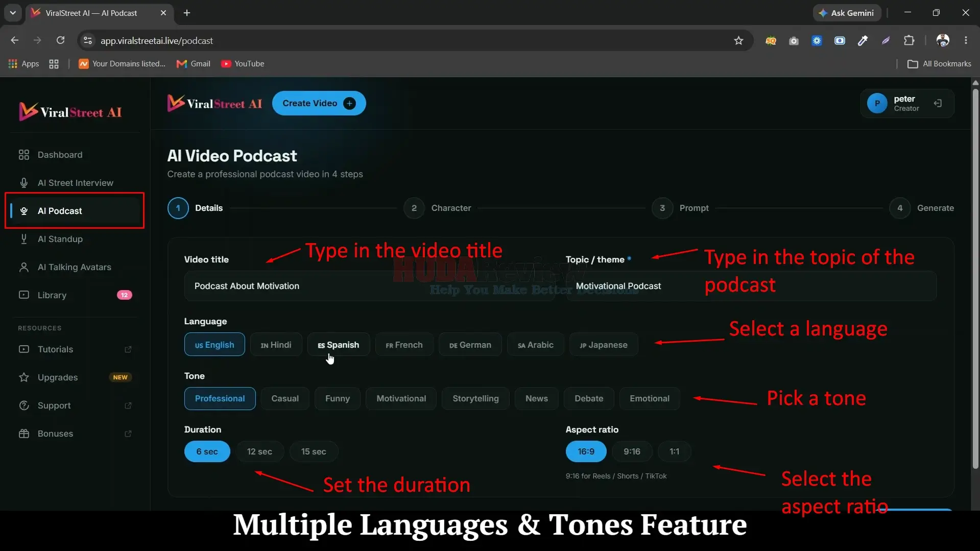Pick the 9:16 aspect ratio
The width and height of the screenshot is (980, 551).
632,451
